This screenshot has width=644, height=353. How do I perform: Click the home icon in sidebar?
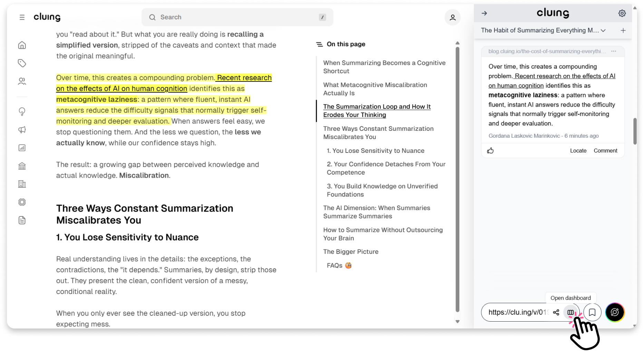click(x=22, y=45)
